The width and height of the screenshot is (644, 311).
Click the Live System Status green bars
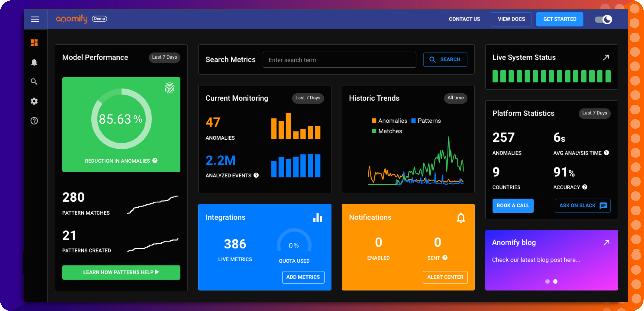(552, 76)
